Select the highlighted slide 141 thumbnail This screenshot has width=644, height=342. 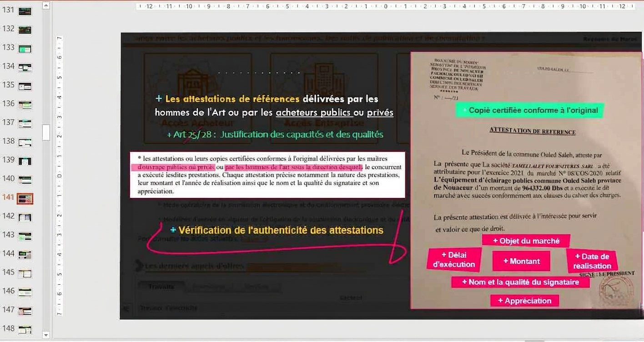[x=25, y=199]
